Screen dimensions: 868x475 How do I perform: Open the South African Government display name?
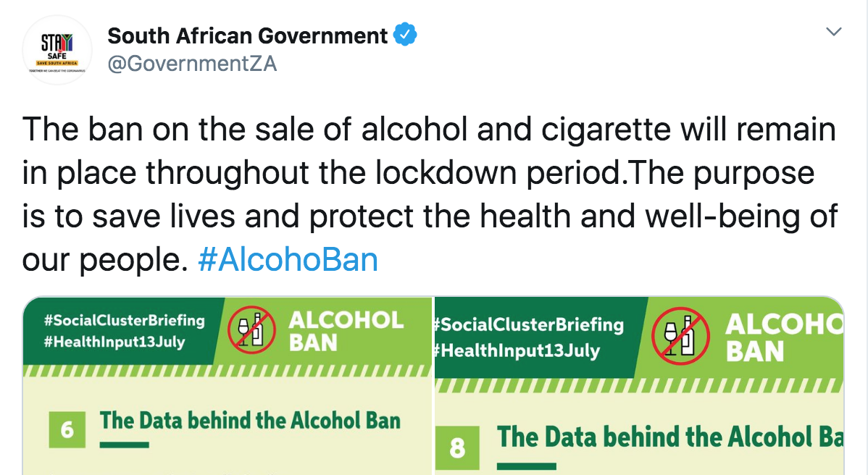click(248, 35)
